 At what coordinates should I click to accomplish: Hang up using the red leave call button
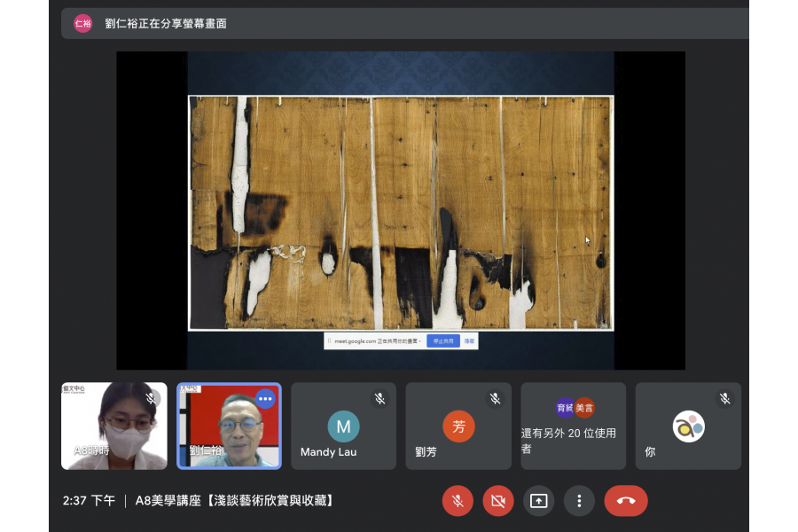coord(626,501)
